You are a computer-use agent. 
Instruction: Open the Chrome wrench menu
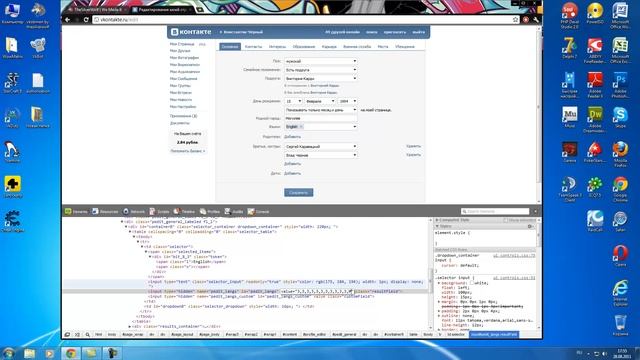536,20
